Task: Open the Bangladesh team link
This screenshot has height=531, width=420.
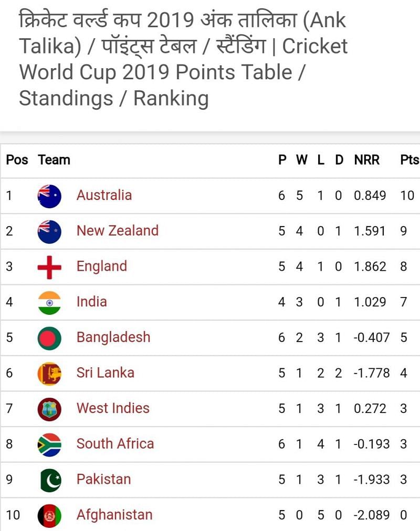Action: tap(113, 337)
